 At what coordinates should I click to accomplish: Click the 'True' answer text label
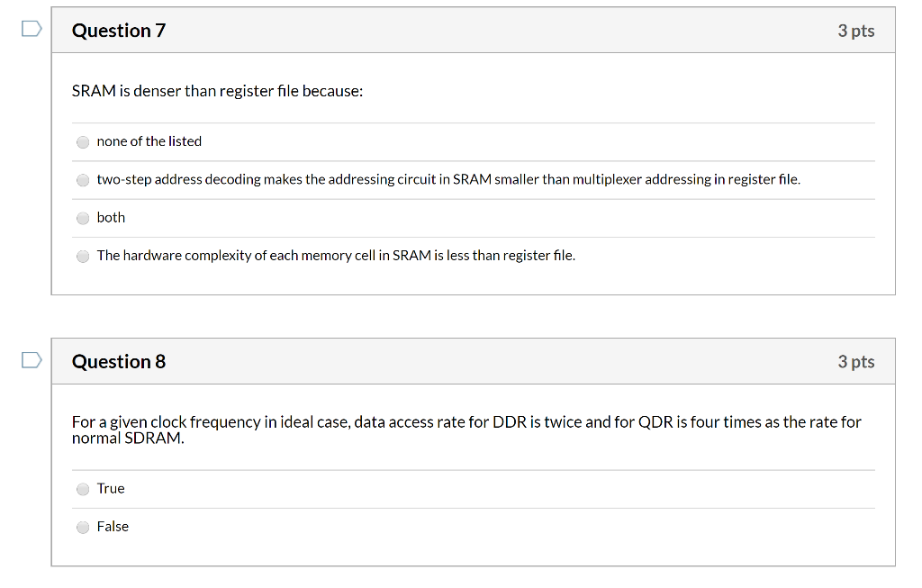point(110,488)
